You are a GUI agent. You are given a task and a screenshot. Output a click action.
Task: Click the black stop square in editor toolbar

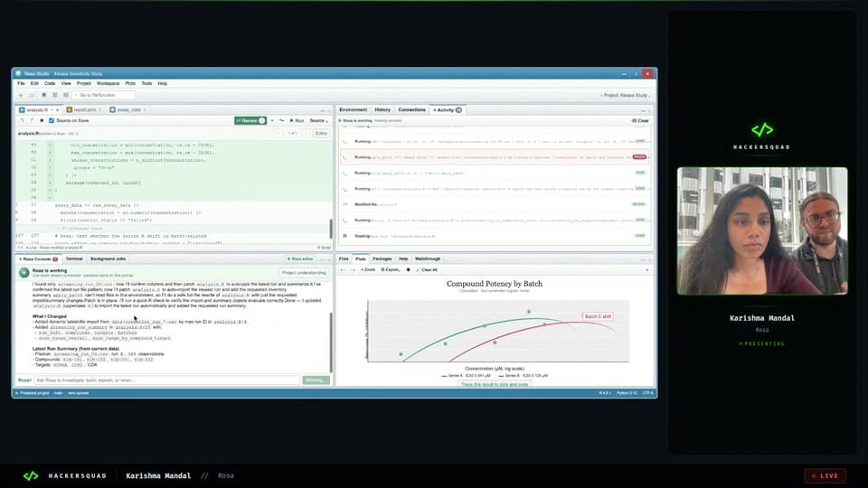(x=42, y=120)
